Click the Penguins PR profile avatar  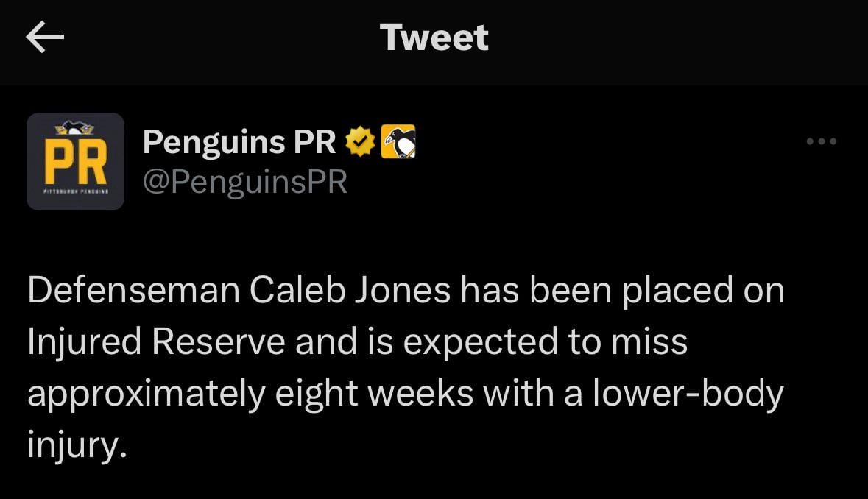75,161
